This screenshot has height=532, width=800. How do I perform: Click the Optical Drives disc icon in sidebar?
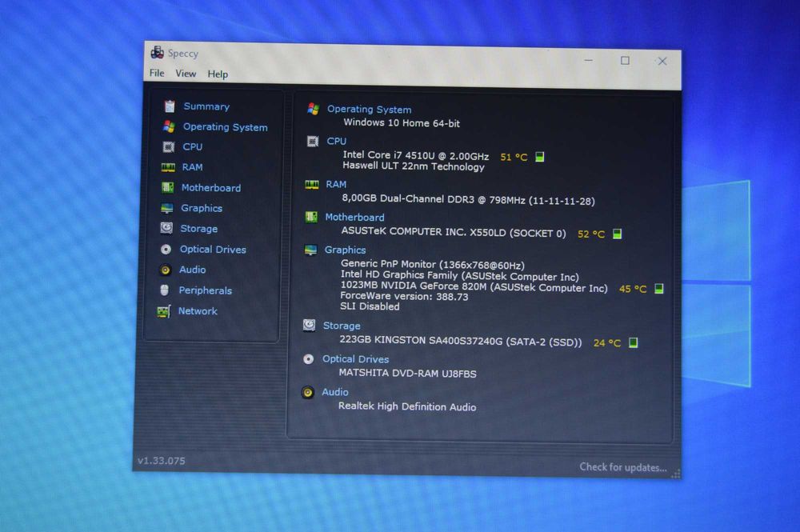point(166,250)
